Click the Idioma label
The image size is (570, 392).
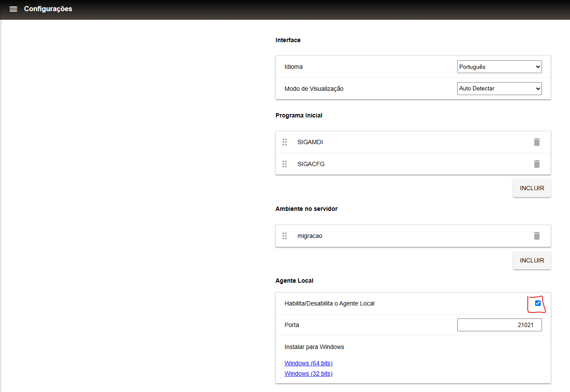[294, 67]
